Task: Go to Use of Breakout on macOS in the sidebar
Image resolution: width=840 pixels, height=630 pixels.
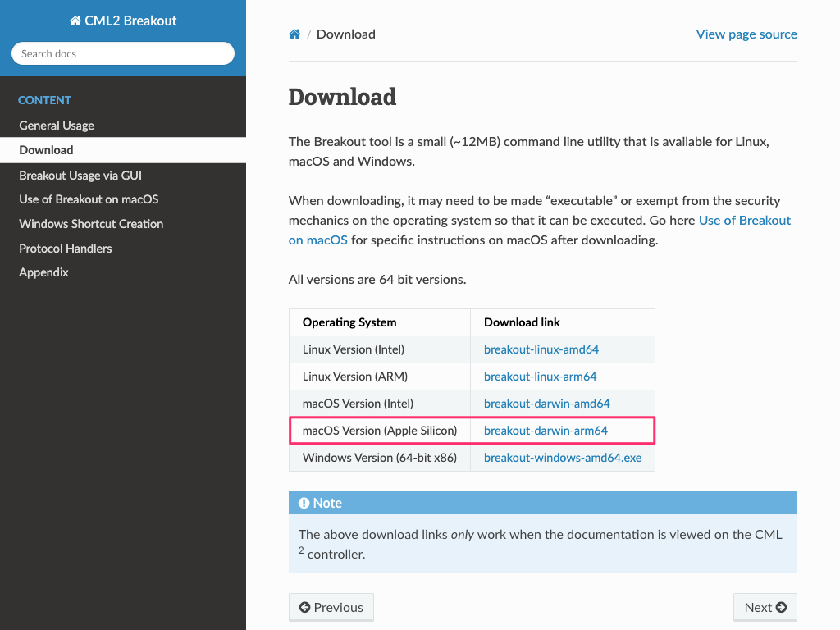Action: click(123, 199)
